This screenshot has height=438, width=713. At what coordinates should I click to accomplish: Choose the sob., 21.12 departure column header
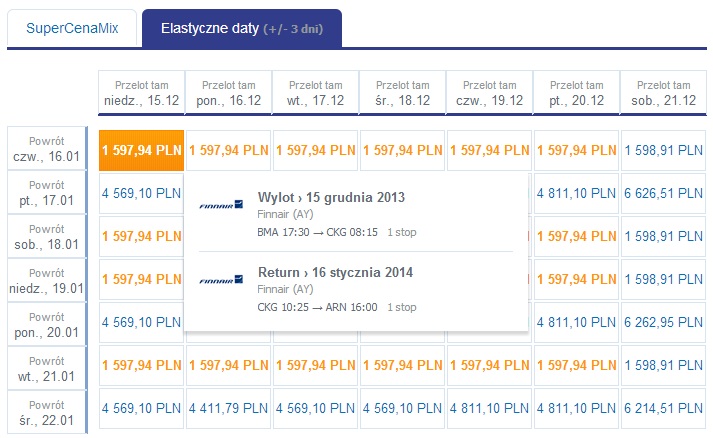[663, 92]
